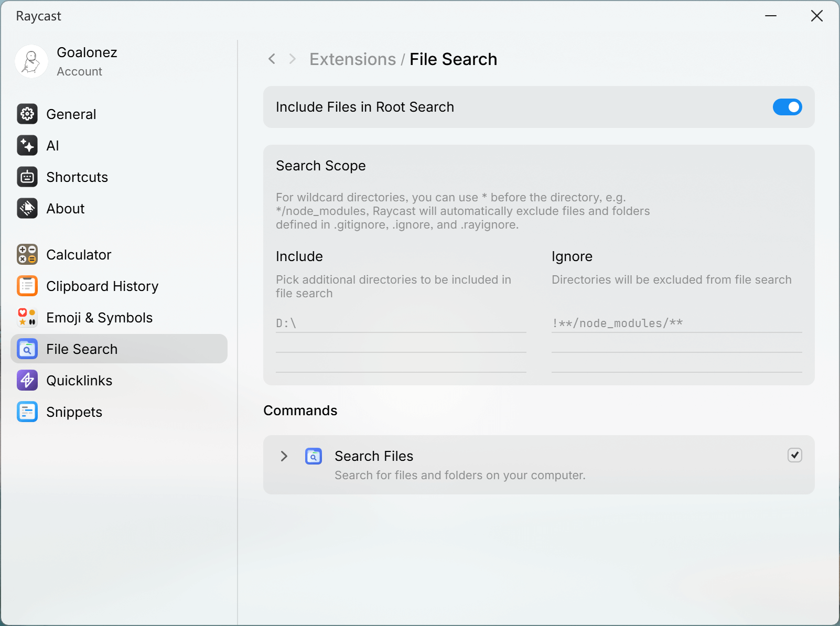Uncheck the Search Files command checkbox
The height and width of the screenshot is (626, 840).
click(795, 455)
